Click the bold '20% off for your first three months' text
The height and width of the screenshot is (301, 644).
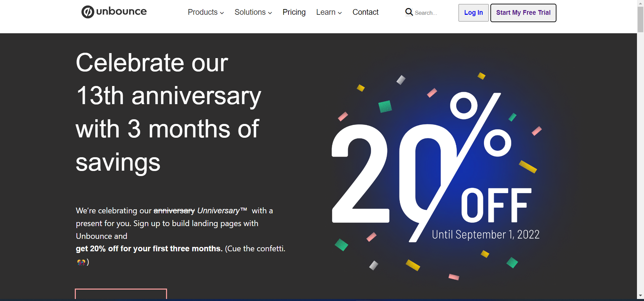(149, 249)
